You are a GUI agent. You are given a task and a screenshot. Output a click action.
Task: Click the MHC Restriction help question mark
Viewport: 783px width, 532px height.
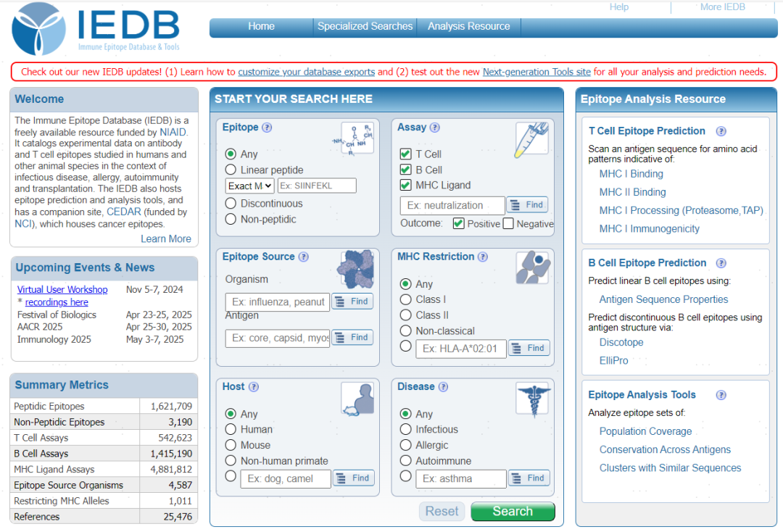tap(483, 257)
